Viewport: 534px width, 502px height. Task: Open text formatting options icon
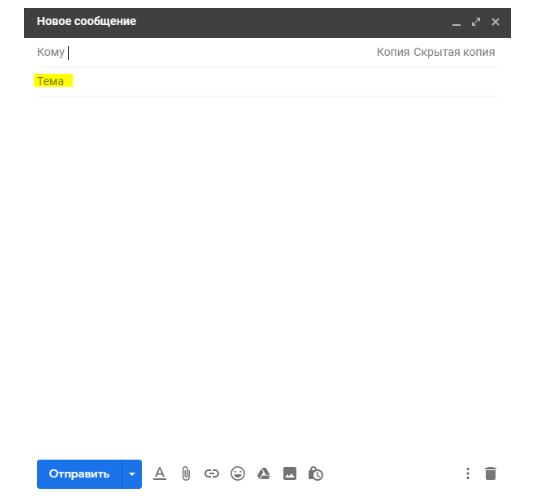(x=159, y=474)
